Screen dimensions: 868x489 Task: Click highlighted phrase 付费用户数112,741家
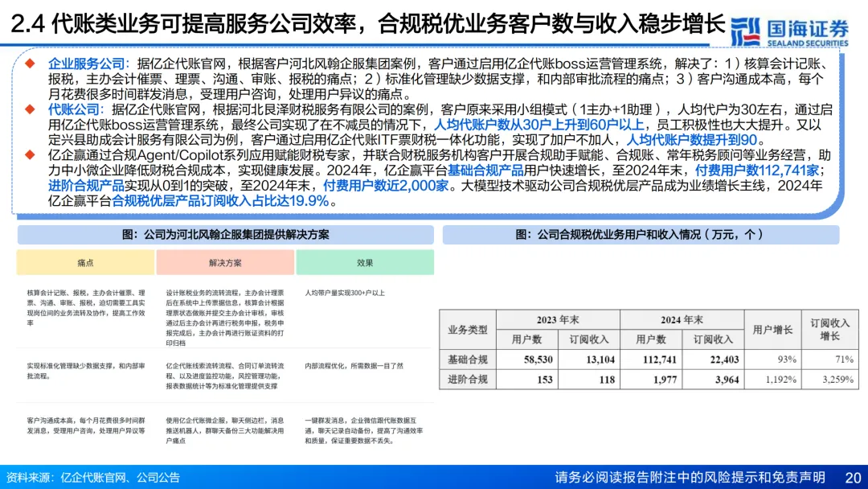(x=757, y=170)
